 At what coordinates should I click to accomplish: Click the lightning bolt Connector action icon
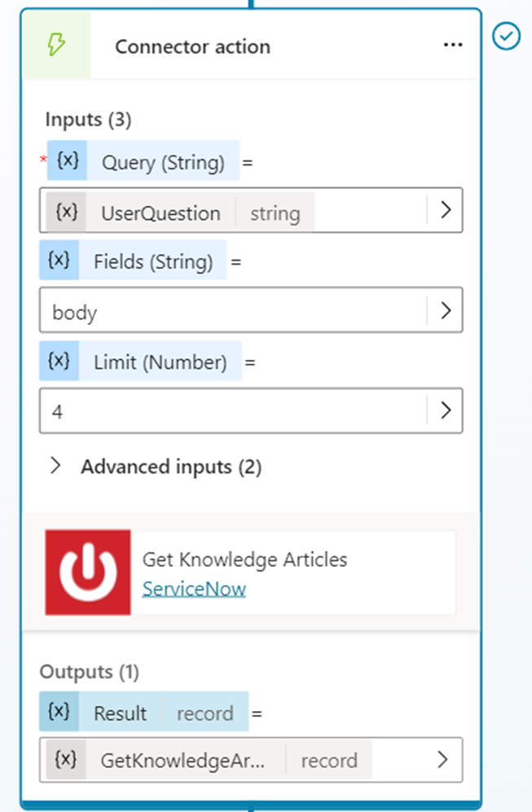55,46
